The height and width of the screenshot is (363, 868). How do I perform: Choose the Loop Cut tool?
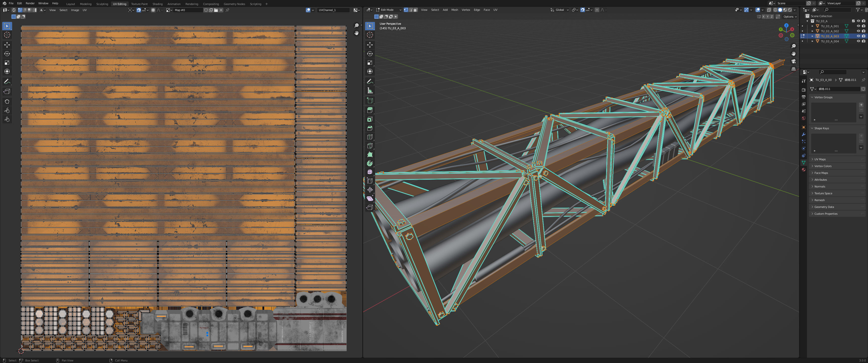coord(370,137)
